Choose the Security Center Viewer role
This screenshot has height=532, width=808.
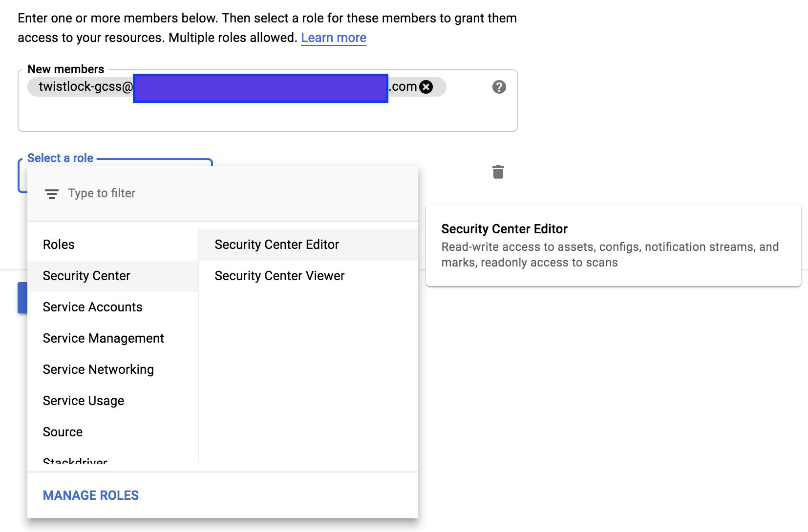coord(308,276)
